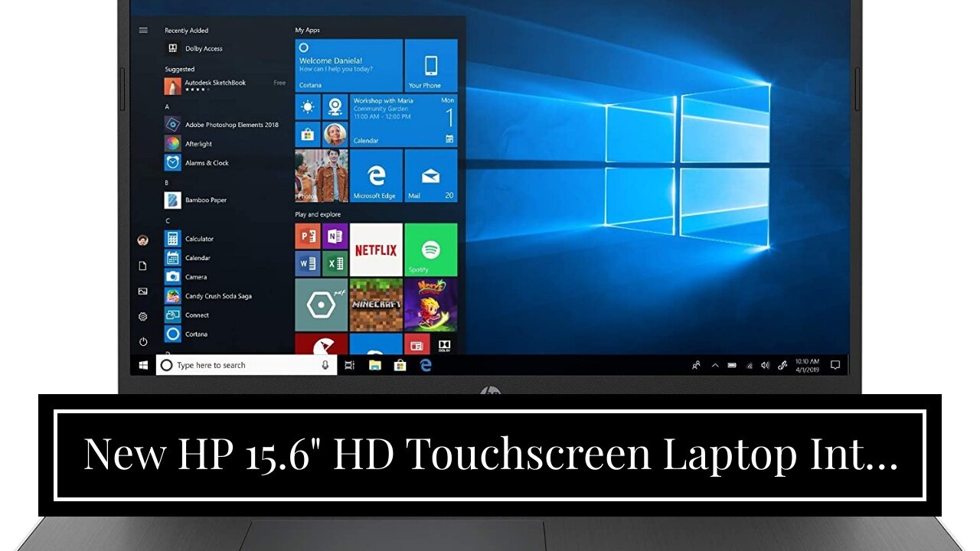Launch Word from the Office tiles
The height and width of the screenshot is (551, 980).
[x=308, y=263]
